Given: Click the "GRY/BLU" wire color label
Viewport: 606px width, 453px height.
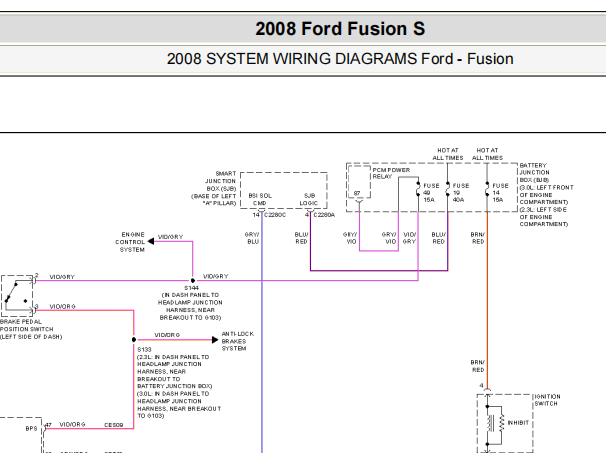Looking at the screenshot, I should (x=252, y=238).
